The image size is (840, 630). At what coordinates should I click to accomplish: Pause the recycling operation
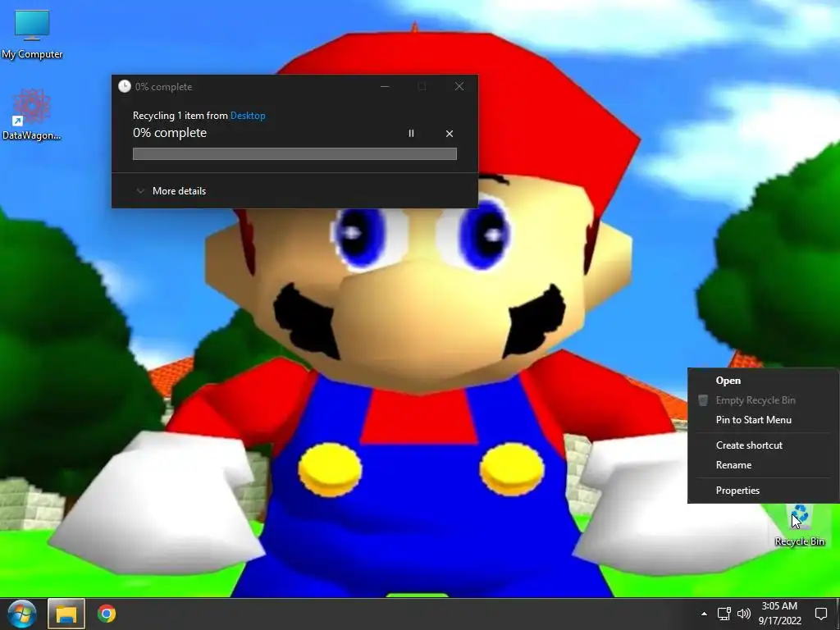412,134
